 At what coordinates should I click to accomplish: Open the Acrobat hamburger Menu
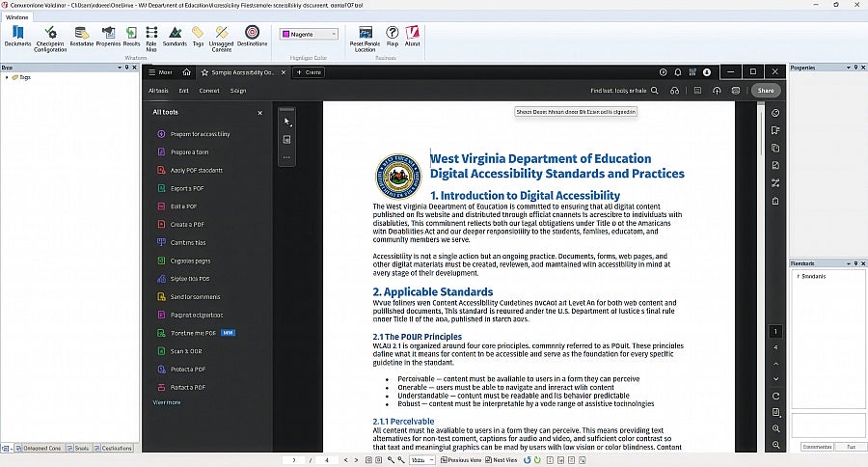click(160, 72)
